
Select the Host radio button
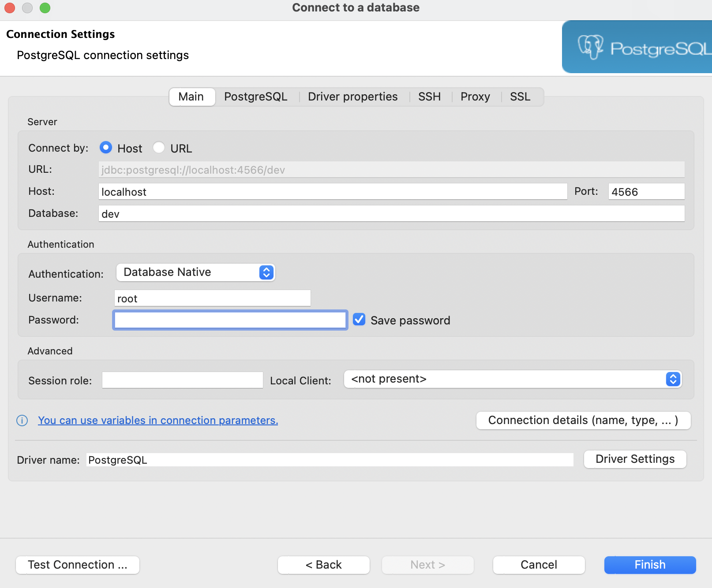106,147
